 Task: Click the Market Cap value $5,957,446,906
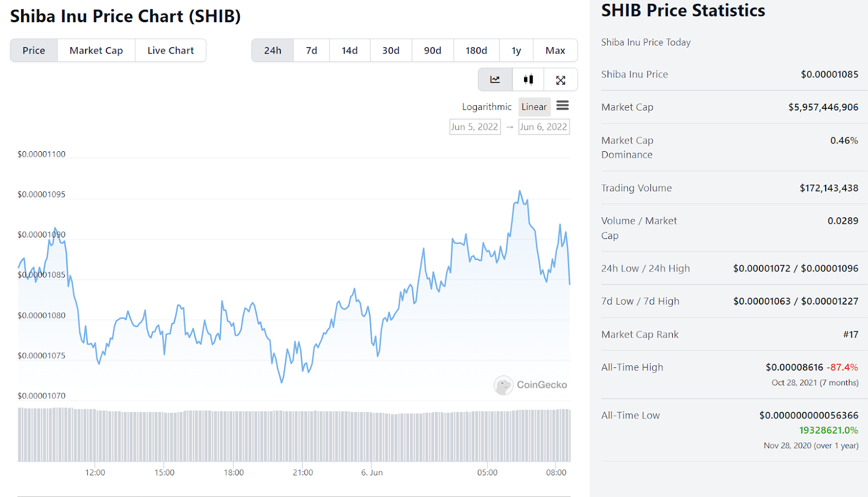824,107
